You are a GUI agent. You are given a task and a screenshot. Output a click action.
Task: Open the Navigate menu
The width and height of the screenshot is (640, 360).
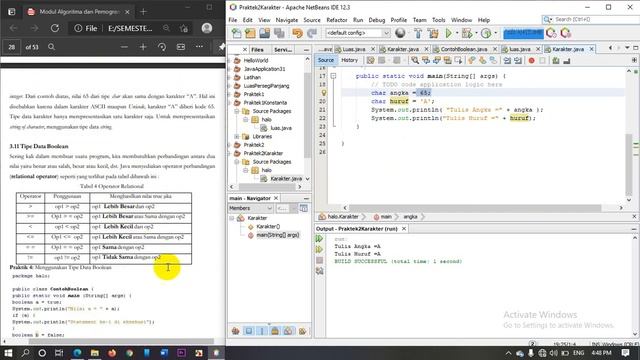[287, 20]
